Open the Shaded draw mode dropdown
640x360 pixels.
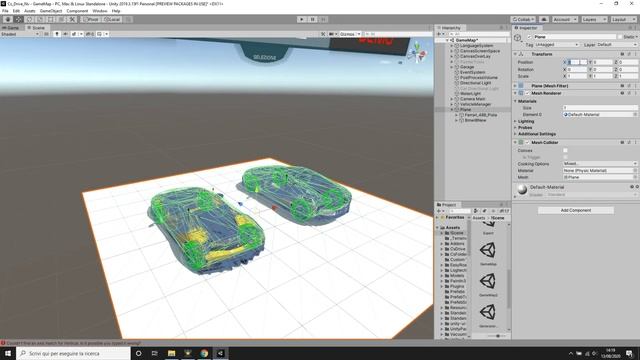pyautogui.click(x=20, y=34)
